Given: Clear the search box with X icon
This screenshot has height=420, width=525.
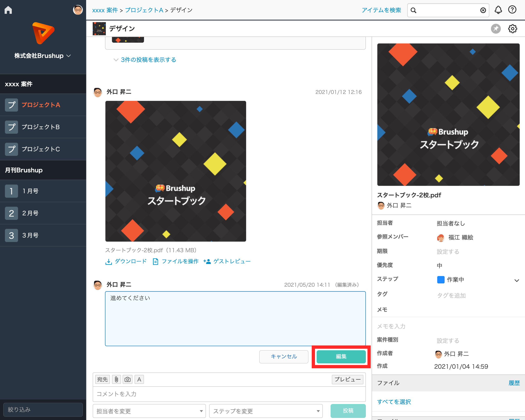Looking at the screenshot, I should point(483,10).
